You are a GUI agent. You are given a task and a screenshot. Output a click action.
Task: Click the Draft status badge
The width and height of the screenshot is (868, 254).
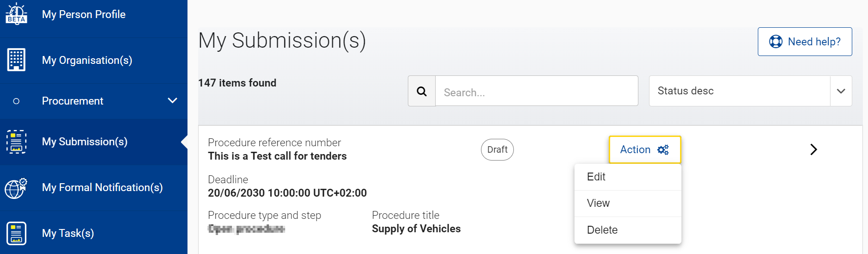(x=497, y=149)
